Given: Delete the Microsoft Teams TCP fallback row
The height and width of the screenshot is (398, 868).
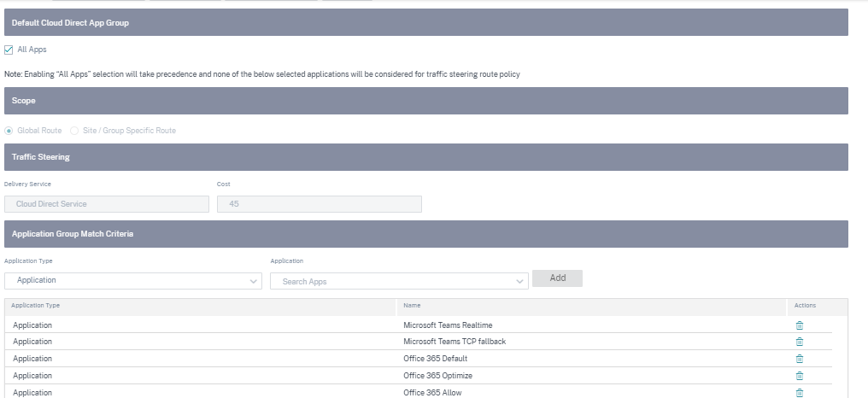Looking at the screenshot, I should click(800, 342).
